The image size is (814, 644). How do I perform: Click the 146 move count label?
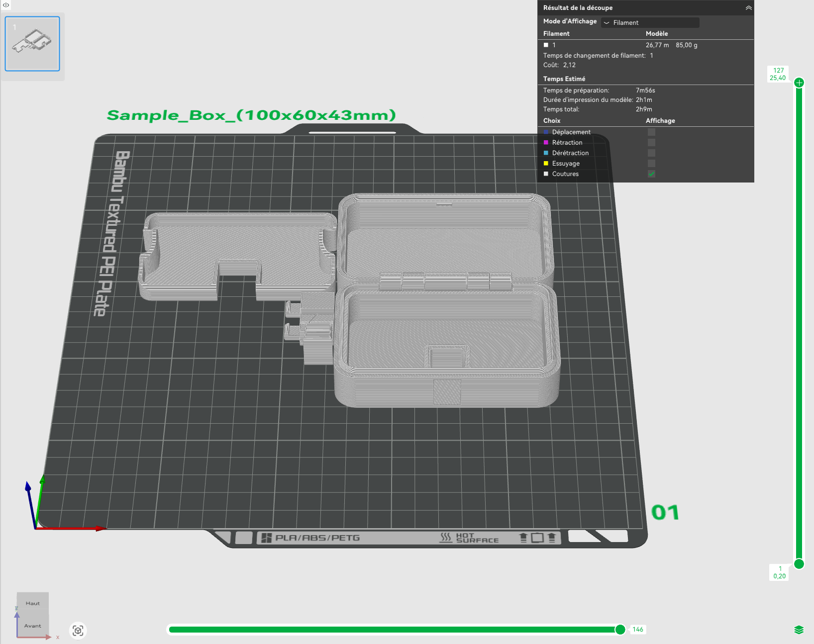638,630
